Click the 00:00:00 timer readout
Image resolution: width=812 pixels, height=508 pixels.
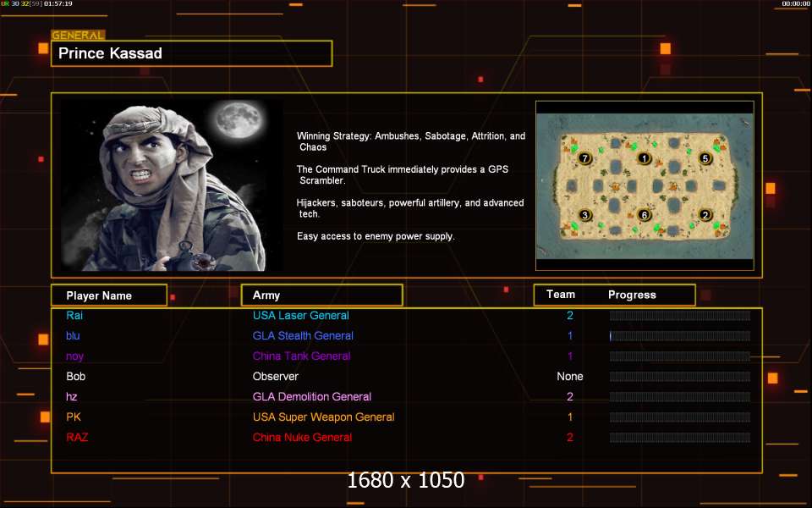coord(796,3)
